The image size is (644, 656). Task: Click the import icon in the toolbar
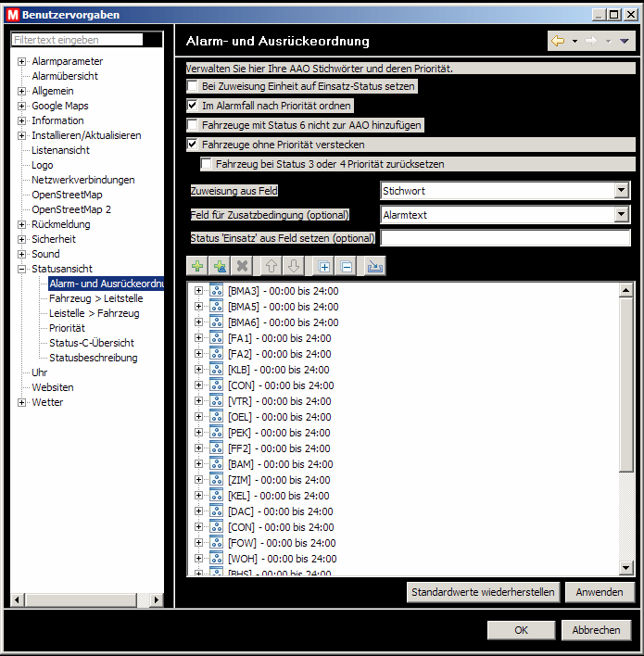(x=375, y=266)
